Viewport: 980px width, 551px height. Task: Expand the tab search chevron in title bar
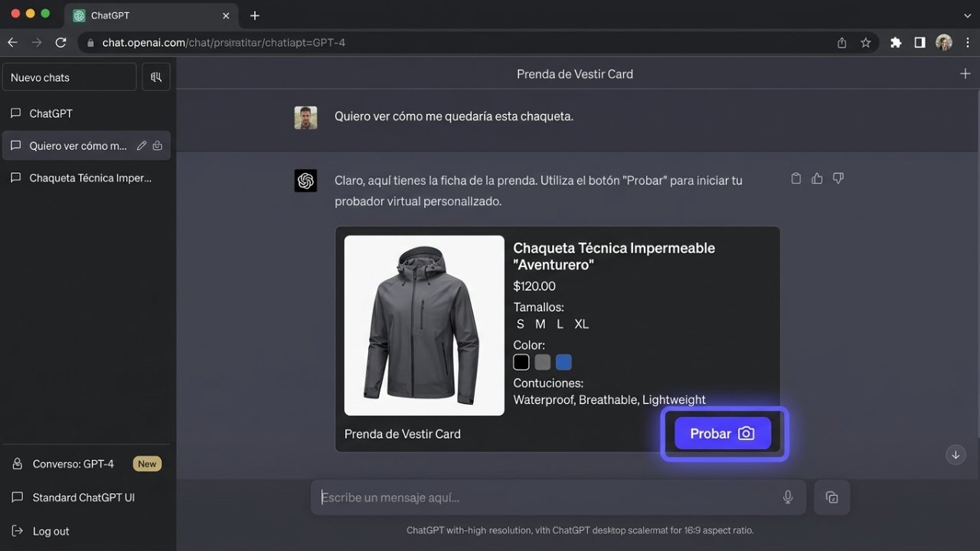click(967, 15)
